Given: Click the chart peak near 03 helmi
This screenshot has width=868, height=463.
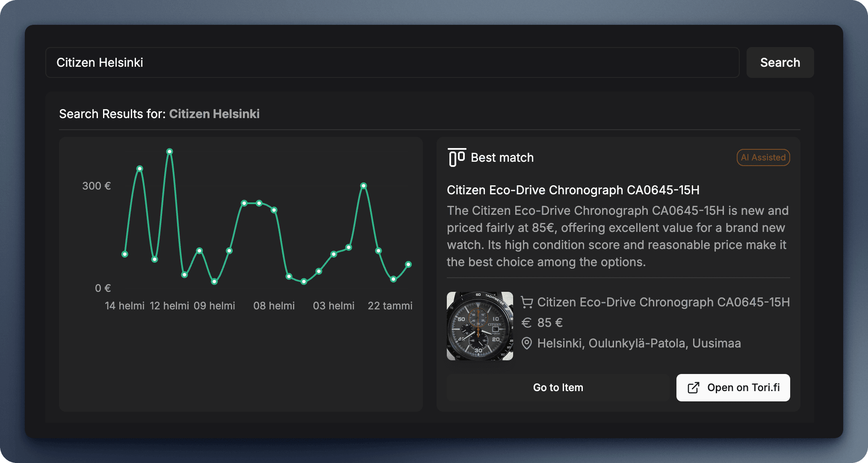Looking at the screenshot, I should click(363, 186).
